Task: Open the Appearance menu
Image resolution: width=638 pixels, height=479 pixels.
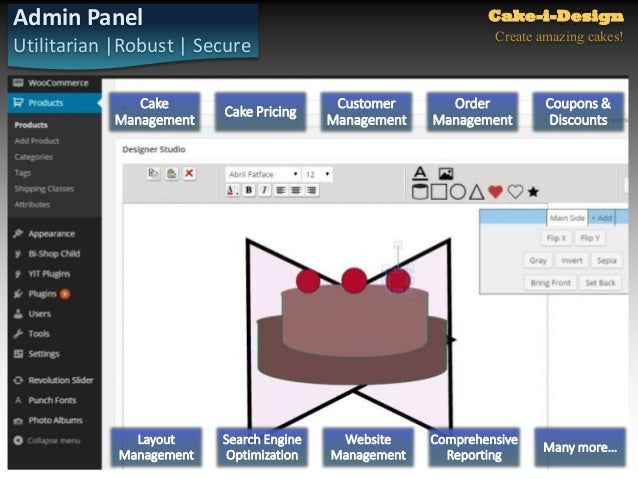Action: [x=55, y=234]
